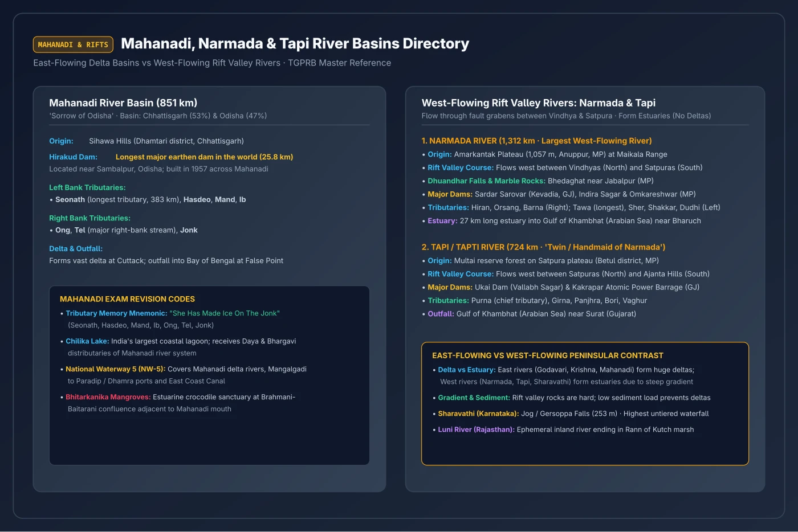Click the delta at Cuttack outfall sentence
The height and width of the screenshot is (532, 798).
click(166, 261)
